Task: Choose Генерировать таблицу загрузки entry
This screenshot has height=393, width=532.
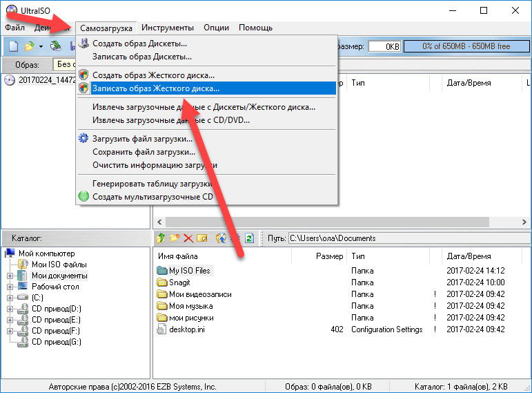Action: click(x=206, y=184)
